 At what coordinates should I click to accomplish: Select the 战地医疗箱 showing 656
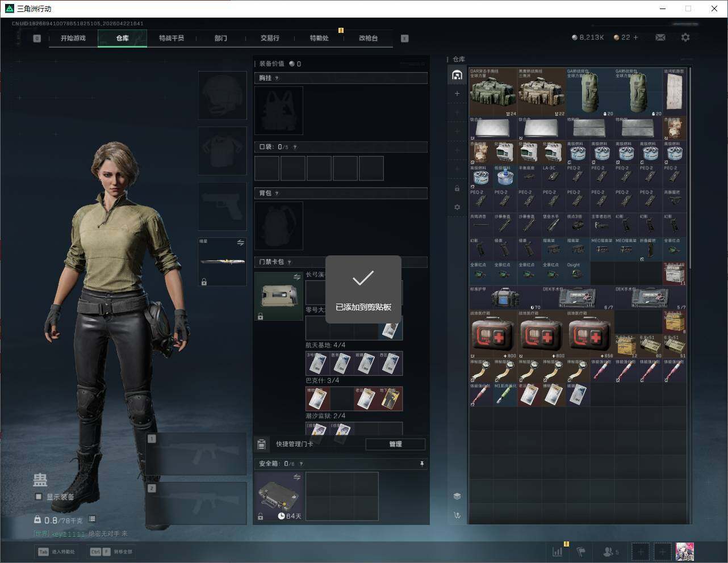coord(590,334)
